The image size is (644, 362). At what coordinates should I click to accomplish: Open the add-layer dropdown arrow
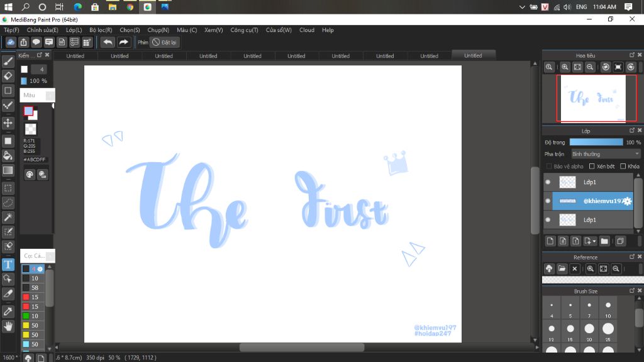tap(594, 241)
